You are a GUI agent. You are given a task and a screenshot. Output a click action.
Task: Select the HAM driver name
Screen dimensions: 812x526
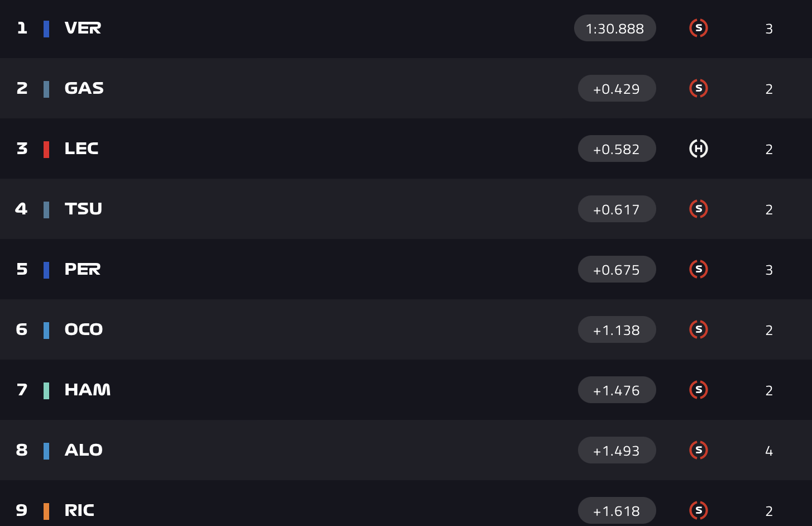[87, 390]
